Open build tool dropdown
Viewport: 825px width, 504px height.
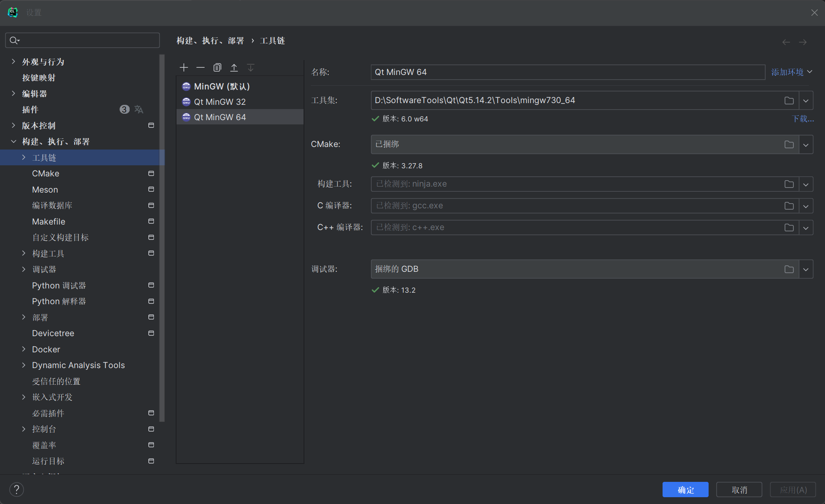pyautogui.click(x=806, y=184)
